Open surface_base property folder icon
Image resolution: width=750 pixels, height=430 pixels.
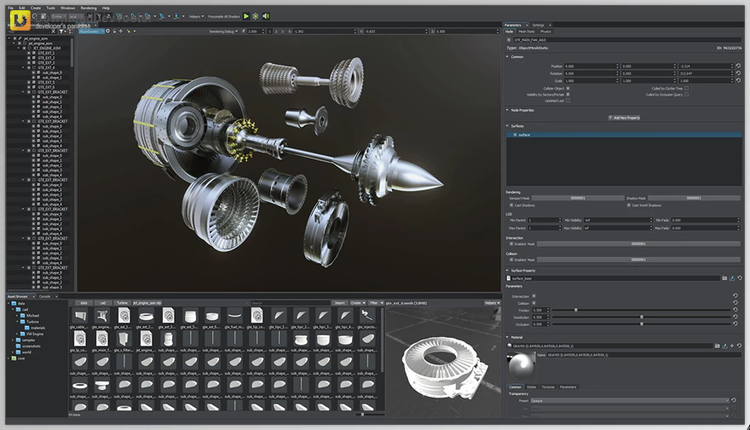click(725, 278)
